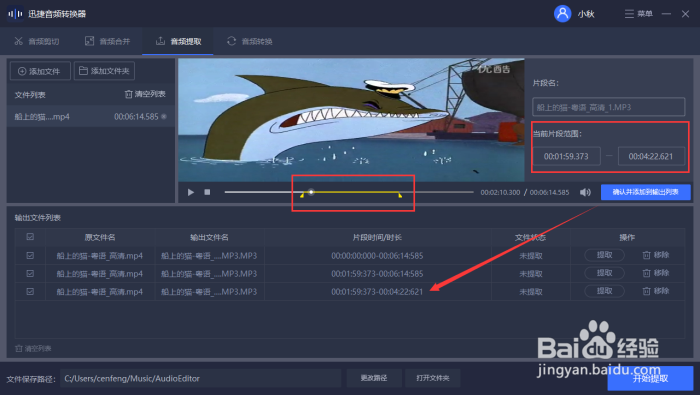
Task: Play the video preview
Action: point(191,192)
